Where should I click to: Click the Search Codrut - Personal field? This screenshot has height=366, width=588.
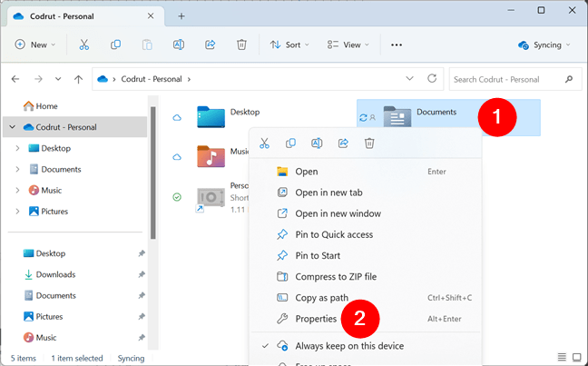(514, 79)
